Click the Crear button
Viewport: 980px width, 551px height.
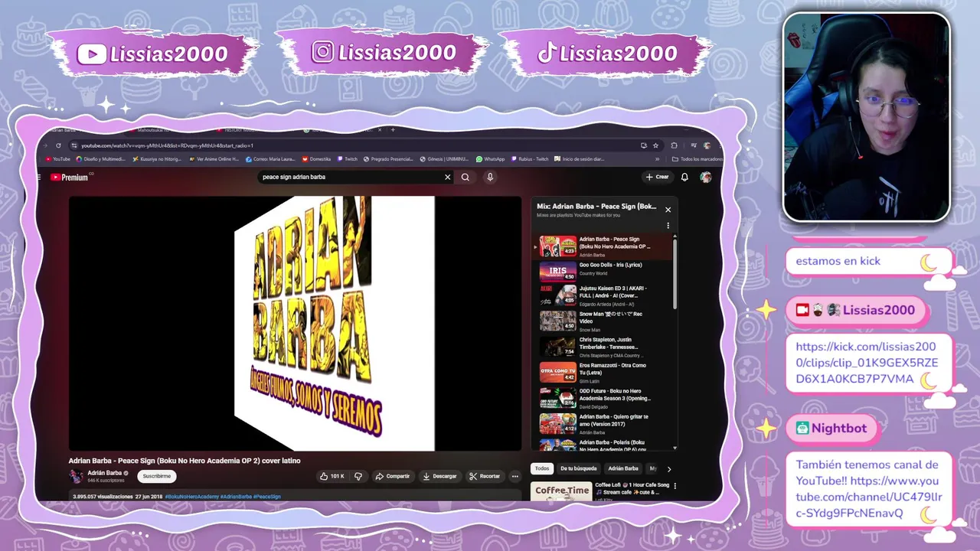click(x=657, y=177)
